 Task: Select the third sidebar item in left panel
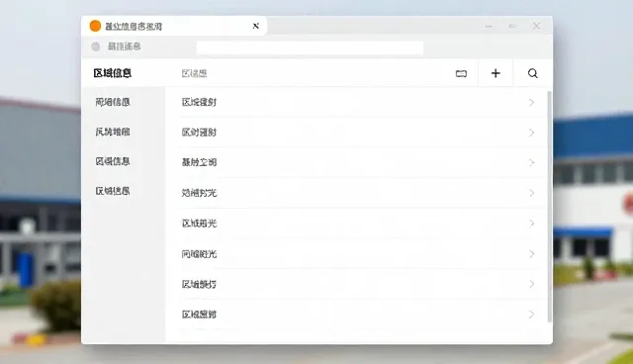click(113, 161)
